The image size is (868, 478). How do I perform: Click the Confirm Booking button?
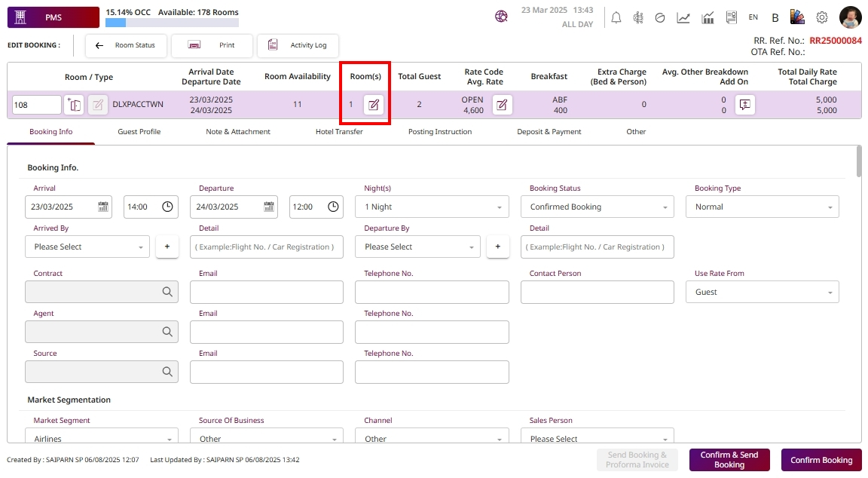[x=821, y=460]
